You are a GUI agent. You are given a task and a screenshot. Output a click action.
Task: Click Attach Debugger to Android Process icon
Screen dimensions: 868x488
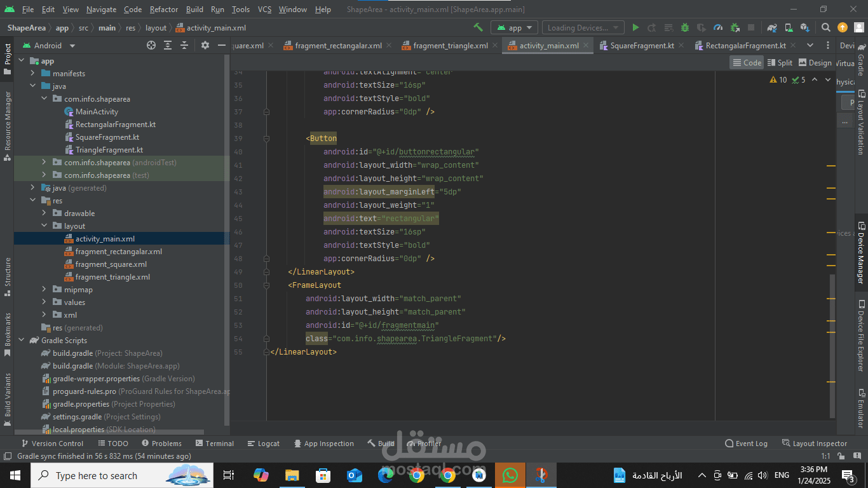[735, 27]
